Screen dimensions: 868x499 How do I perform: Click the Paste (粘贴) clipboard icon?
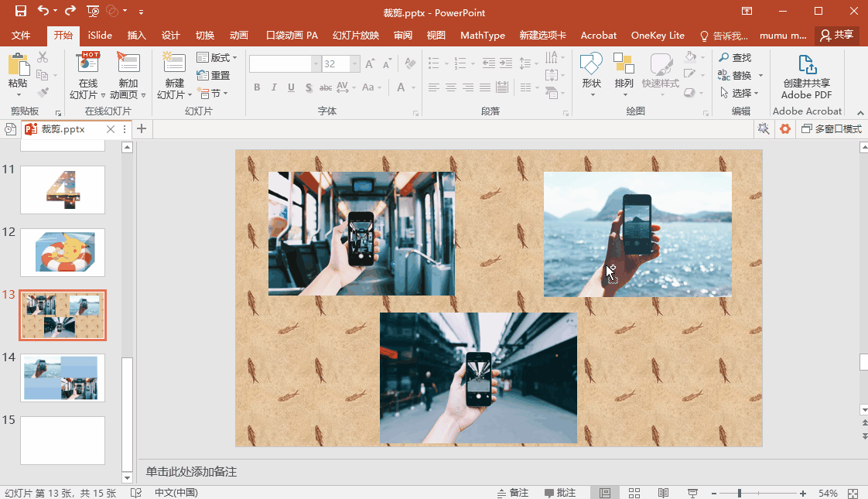click(17, 65)
